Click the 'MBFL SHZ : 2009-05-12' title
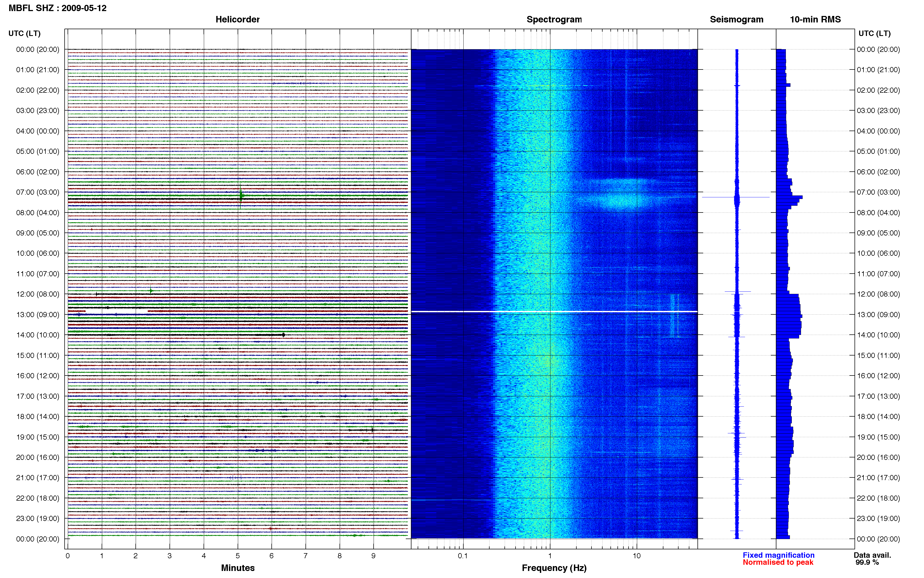This screenshot has width=924, height=578. [x=57, y=8]
